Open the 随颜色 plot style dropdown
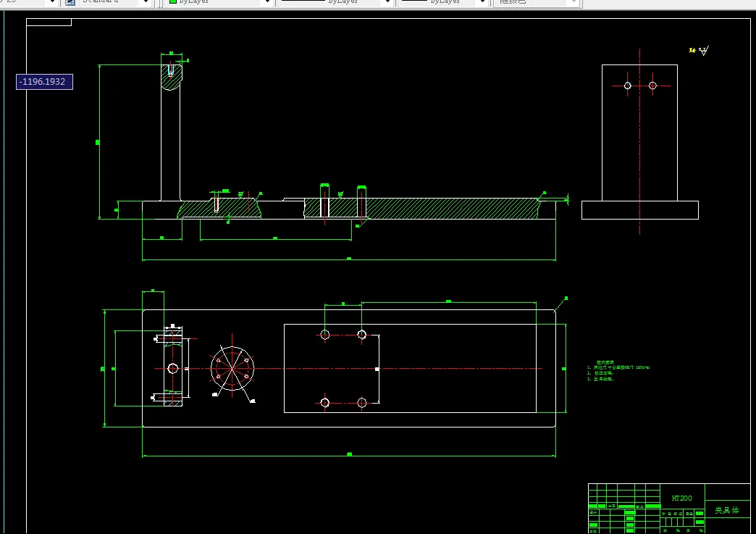Screen dimensions: 756x534 pyautogui.click(x=536, y=3)
